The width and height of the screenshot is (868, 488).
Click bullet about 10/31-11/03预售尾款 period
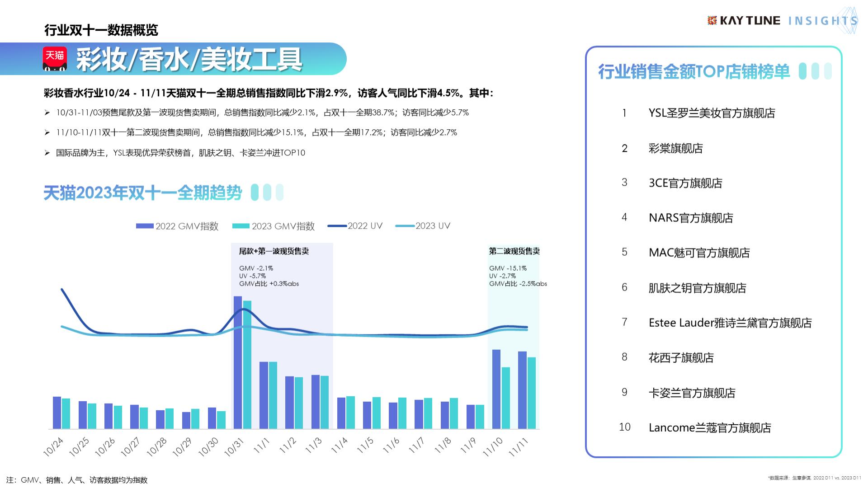(262, 113)
